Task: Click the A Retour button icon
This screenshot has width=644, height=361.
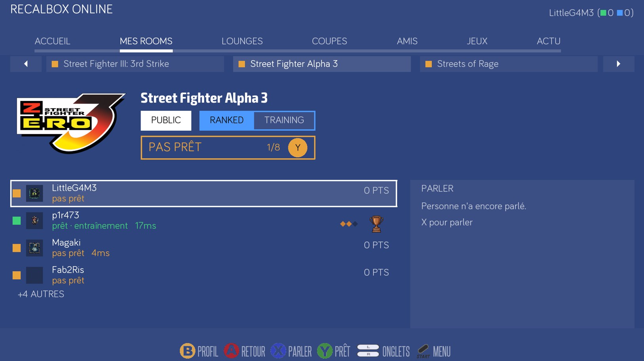Action: [x=232, y=351]
